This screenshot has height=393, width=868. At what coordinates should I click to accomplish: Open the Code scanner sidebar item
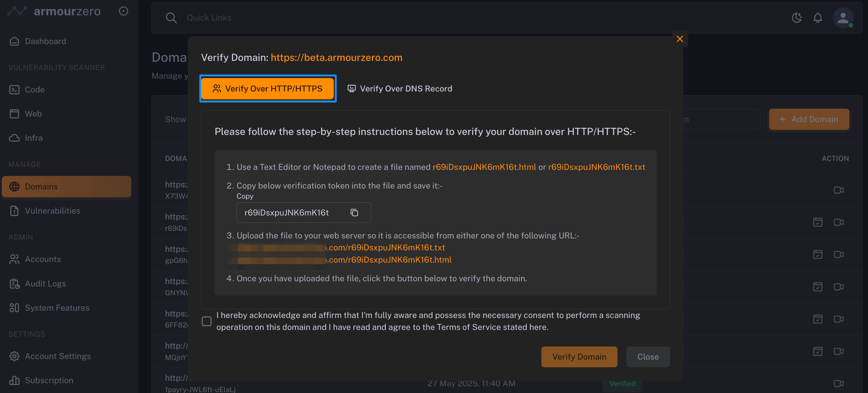[34, 89]
